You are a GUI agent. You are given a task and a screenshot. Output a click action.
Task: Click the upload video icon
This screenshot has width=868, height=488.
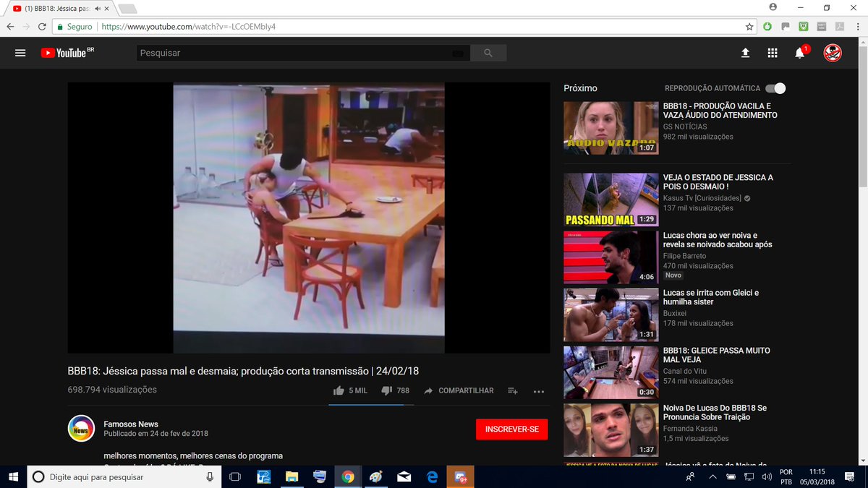pyautogui.click(x=745, y=53)
